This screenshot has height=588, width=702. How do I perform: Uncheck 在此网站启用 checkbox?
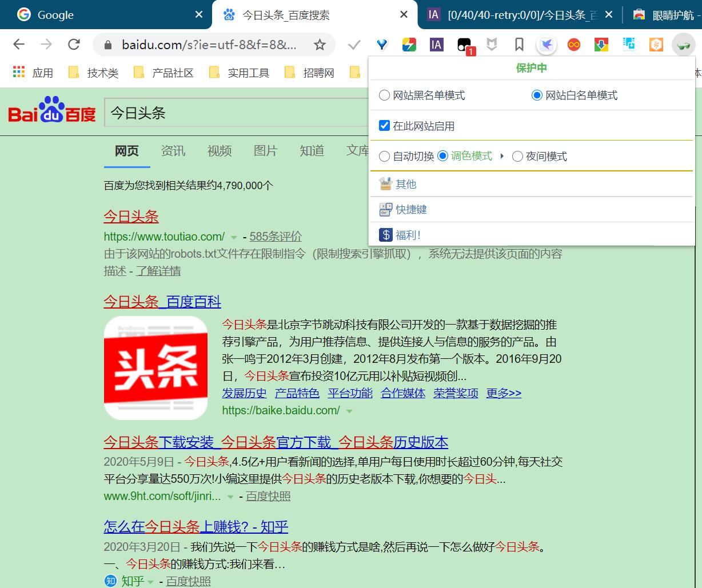[384, 126]
